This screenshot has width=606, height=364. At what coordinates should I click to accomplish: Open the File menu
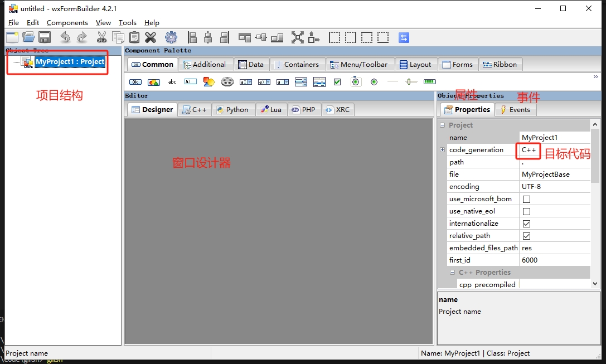[13, 23]
